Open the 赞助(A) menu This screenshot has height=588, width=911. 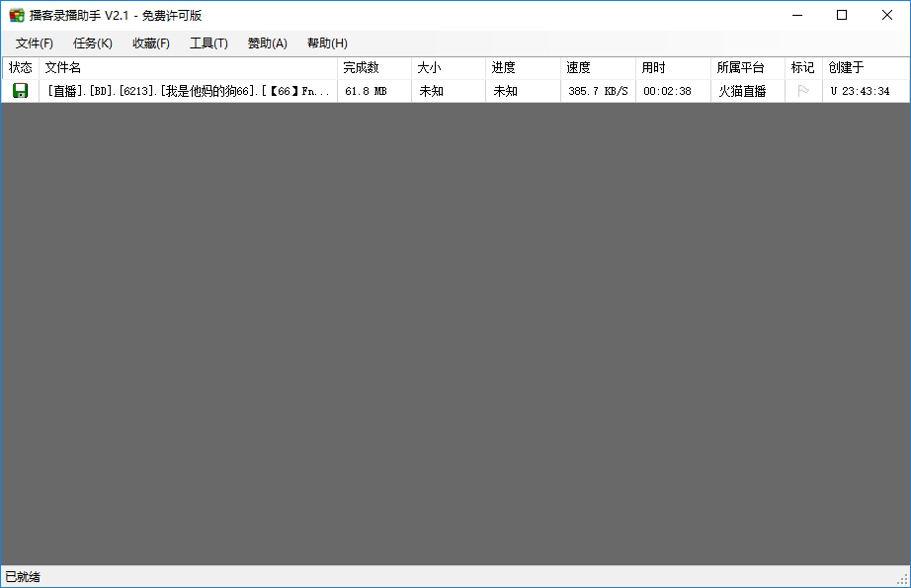(x=267, y=43)
